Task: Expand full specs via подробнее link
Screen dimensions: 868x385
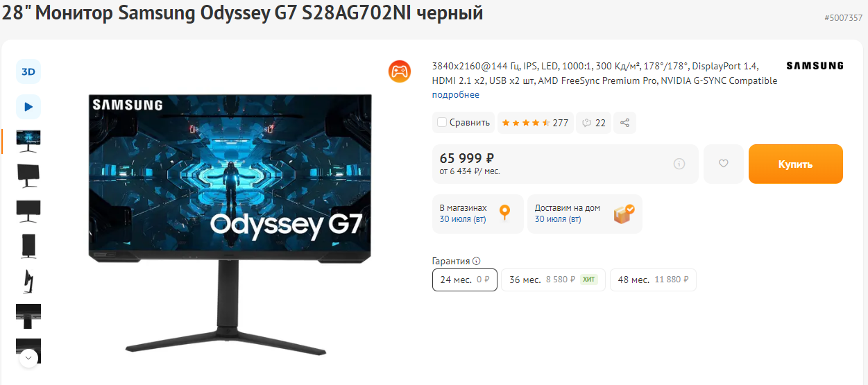Action: tap(455, 95)
